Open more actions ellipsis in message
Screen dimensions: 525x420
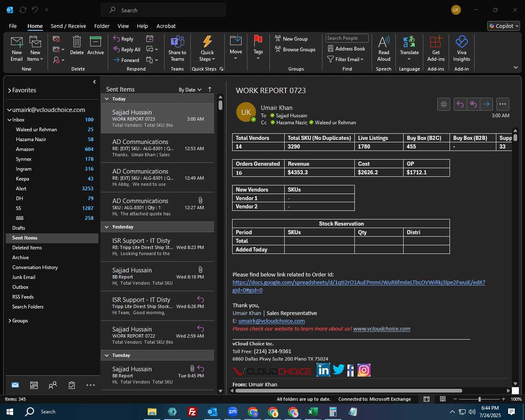[503, 104]
